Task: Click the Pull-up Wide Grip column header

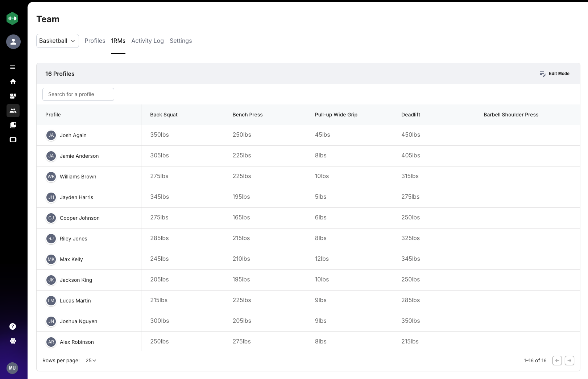Action: [336, 115]
